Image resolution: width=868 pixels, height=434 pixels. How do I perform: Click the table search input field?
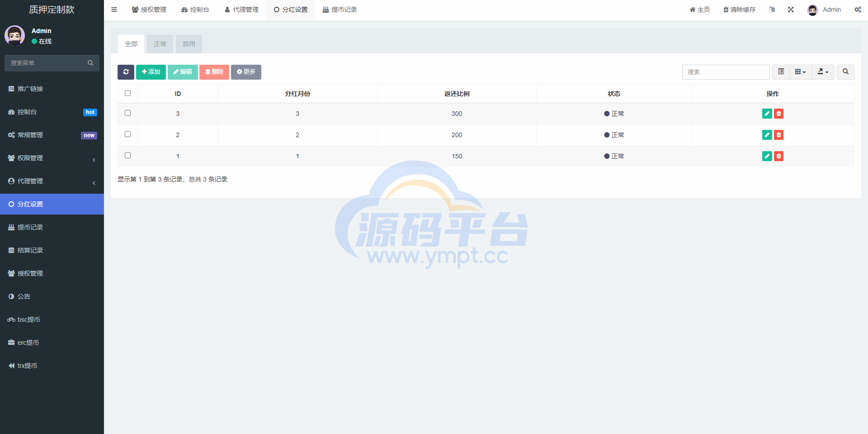pos(726,72)
